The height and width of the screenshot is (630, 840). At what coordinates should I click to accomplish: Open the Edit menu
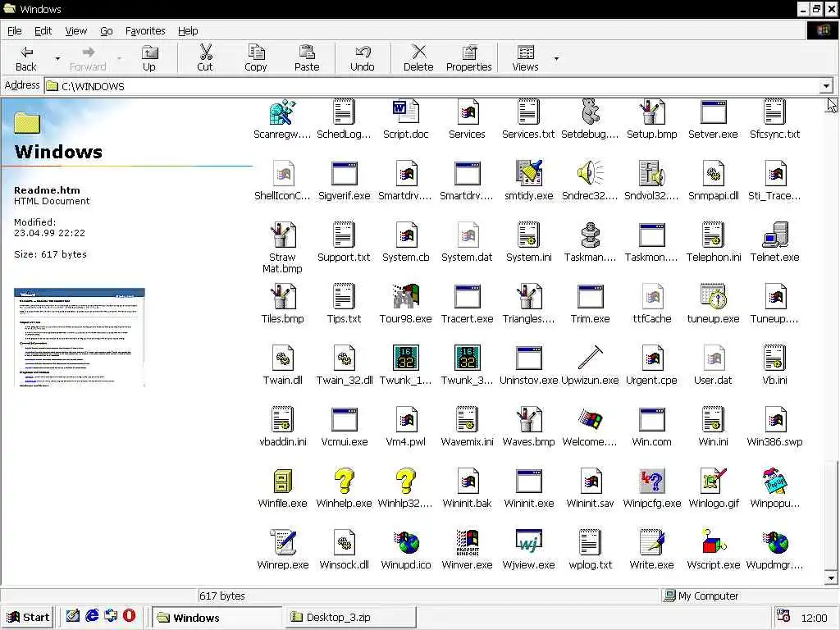tap(43, 31)
